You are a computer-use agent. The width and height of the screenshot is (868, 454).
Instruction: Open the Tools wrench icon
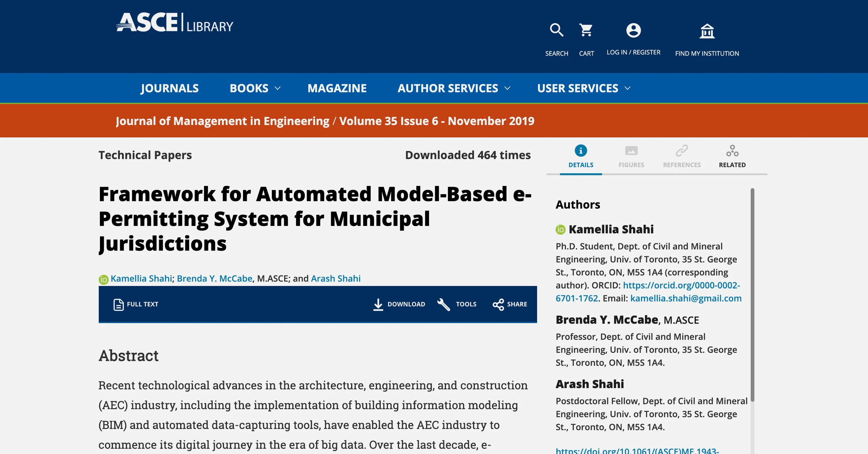coord(443,304)
